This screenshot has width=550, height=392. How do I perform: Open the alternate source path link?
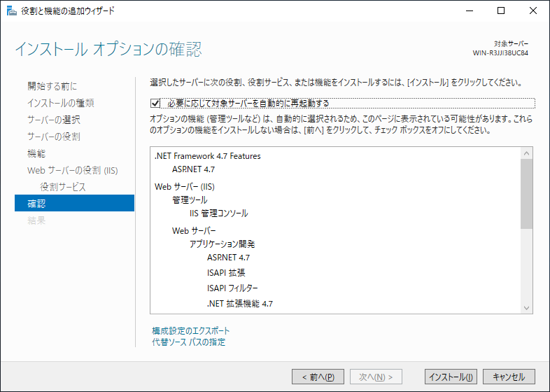188,342
